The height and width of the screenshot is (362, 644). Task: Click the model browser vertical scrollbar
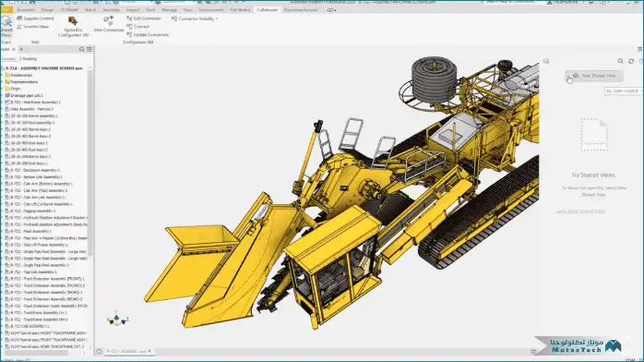point(90,164)
